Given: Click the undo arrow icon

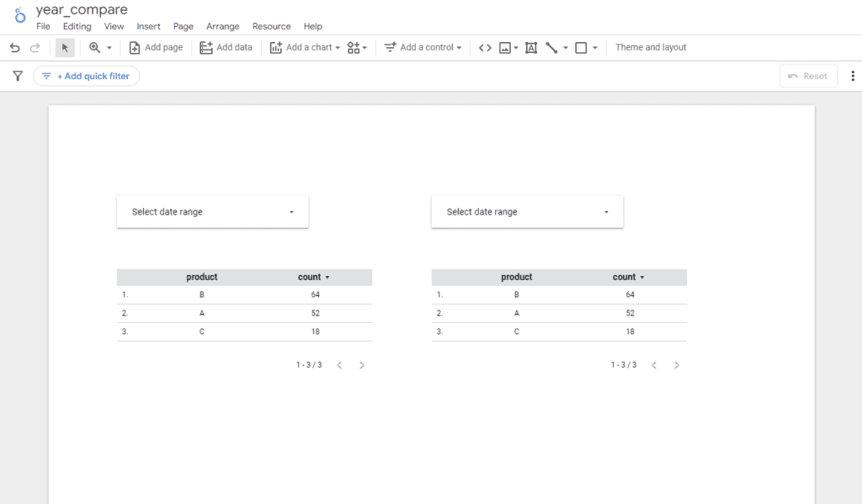Looking at the screenshot, I should tap(14, 48).
